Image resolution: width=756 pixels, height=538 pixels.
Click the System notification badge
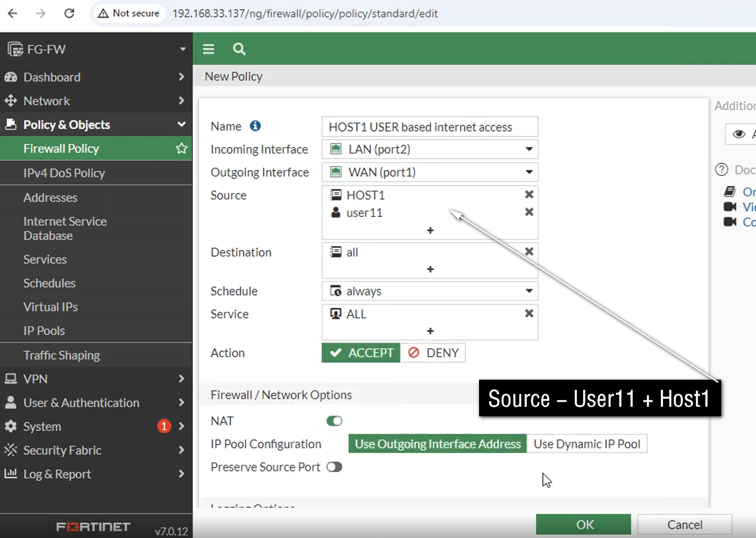(164, 426)
